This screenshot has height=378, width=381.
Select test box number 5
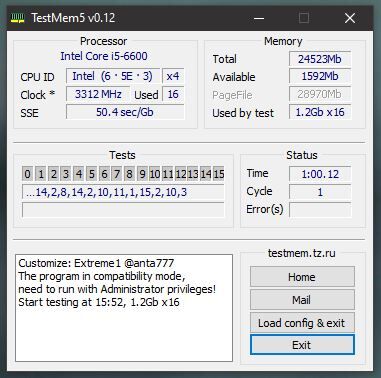pyautogui.click(x=92, y=174)
